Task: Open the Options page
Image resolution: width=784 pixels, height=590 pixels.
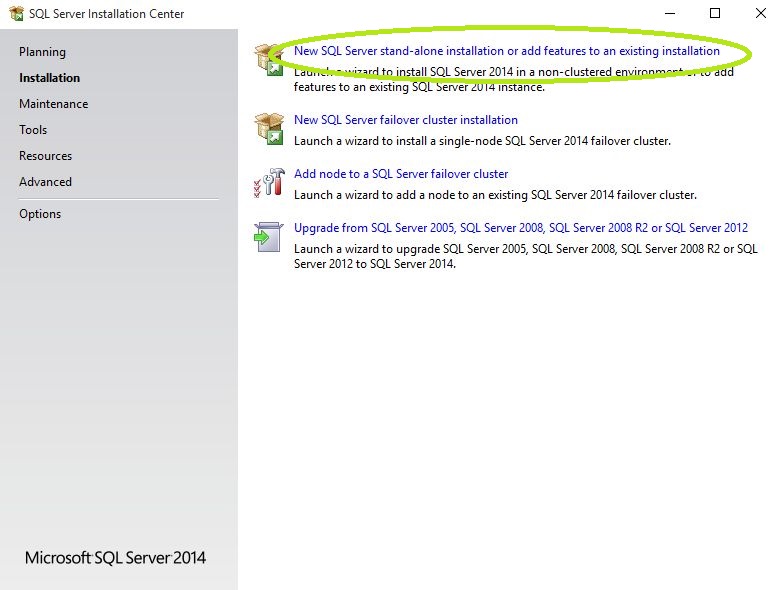Action: pyautogui.click(x=40, y=214)
